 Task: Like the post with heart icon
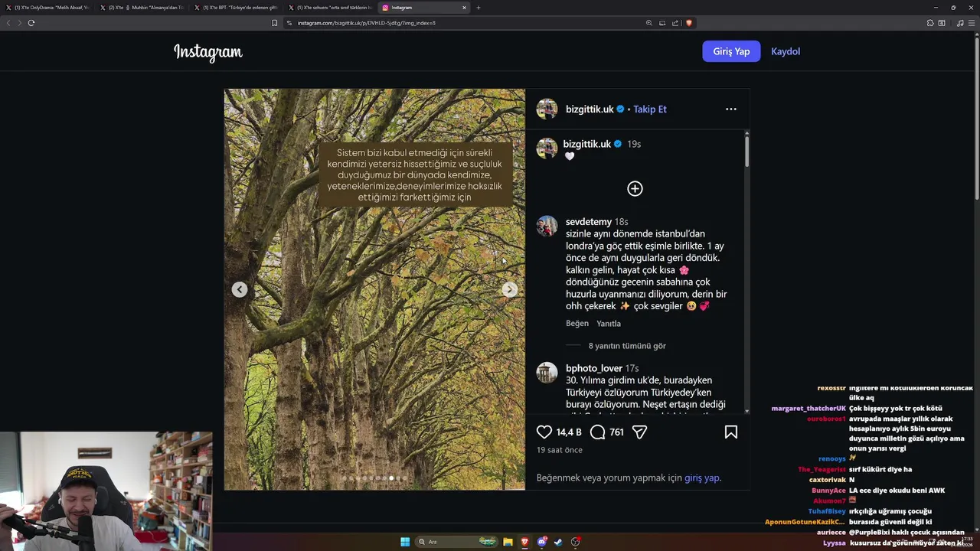click(544, 432)
